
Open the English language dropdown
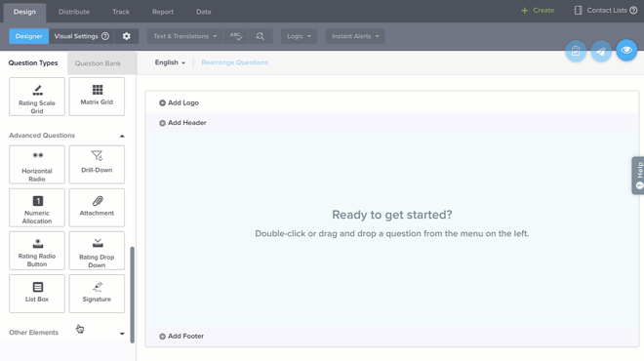[x=170, y=62]
